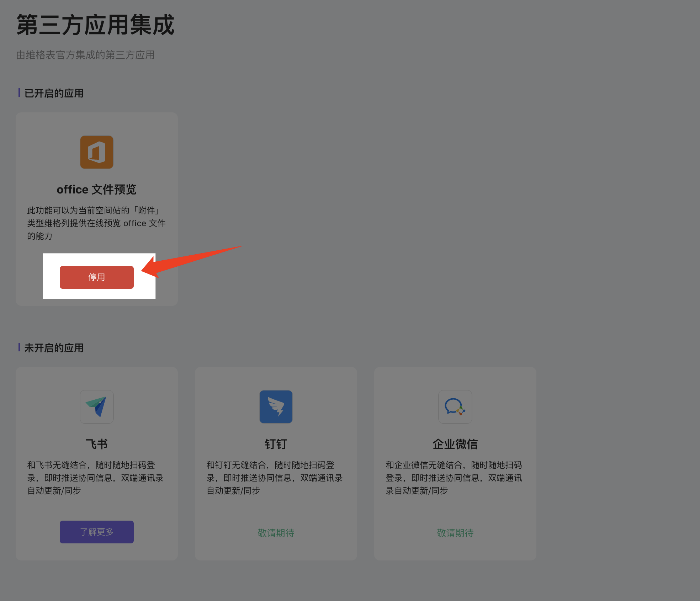Click the office 文件预览 title
700x601 pixels.
point(96,190)
